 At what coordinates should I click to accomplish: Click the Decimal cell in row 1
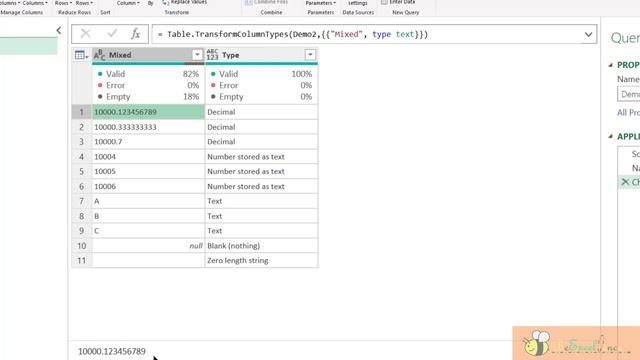[x=261, y=112]
